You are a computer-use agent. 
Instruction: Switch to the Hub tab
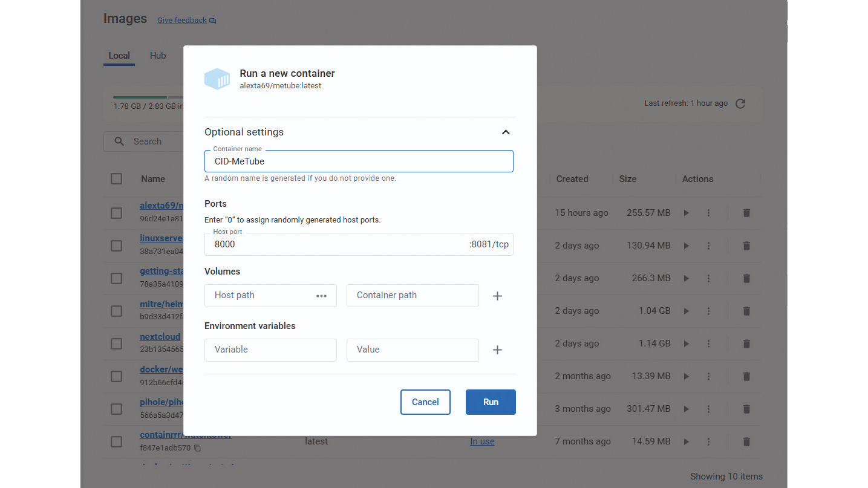158,56
